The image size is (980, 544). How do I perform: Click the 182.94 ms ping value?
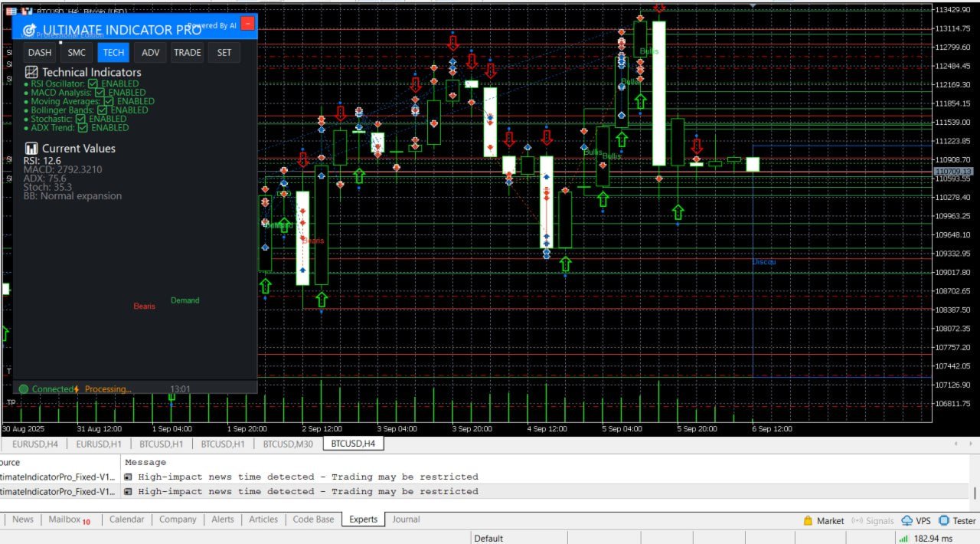(935, 538)
